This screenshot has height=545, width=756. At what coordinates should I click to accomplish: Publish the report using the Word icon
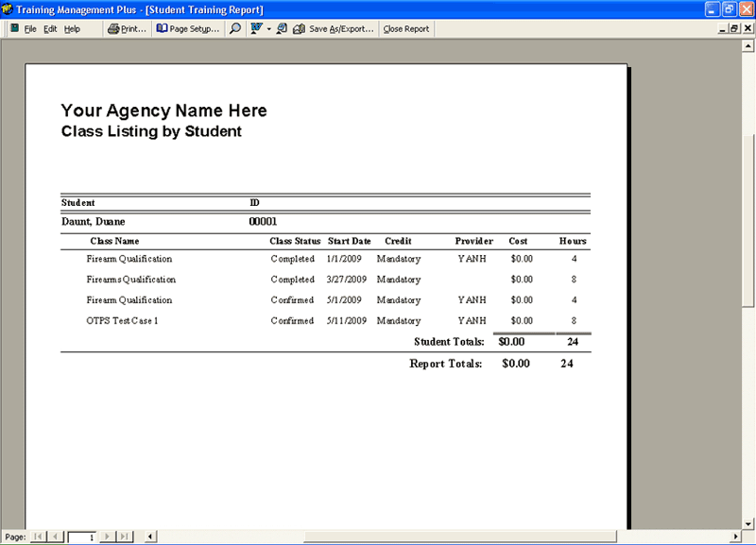click(x=257, y=28)
